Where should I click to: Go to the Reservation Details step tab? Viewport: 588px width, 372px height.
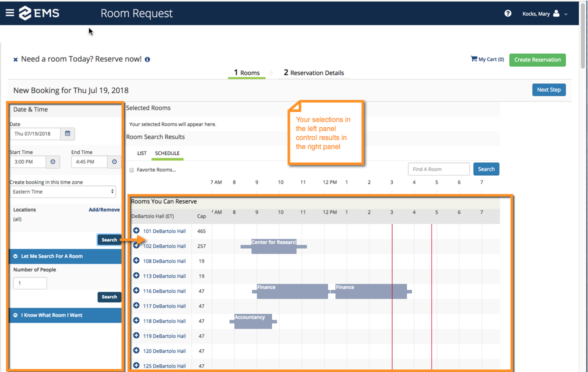coord(314,72)
